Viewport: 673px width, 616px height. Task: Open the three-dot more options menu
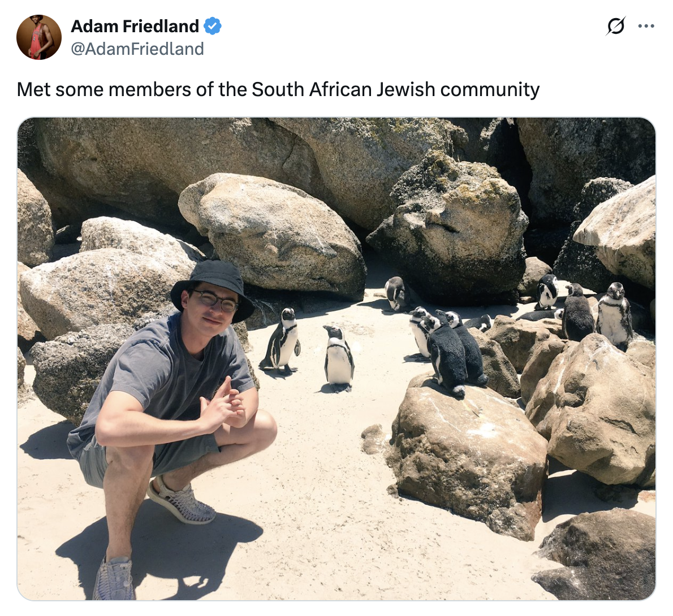646,26
